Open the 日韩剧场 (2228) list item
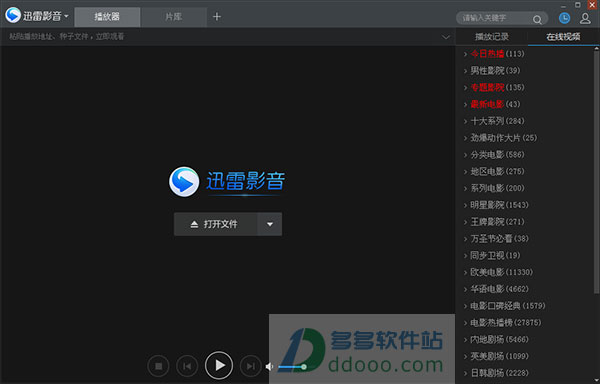This screenshot has width=600, height=384. pyautogui.click(x=496, y=374)
